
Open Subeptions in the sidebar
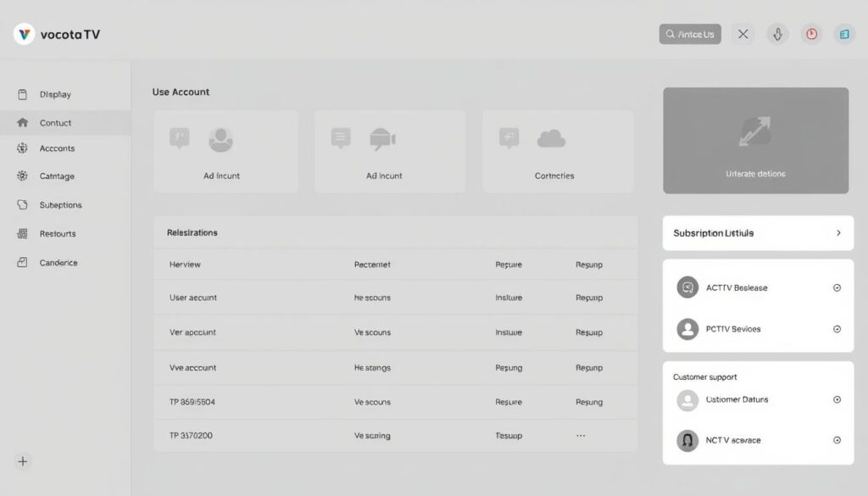(65, 205)
